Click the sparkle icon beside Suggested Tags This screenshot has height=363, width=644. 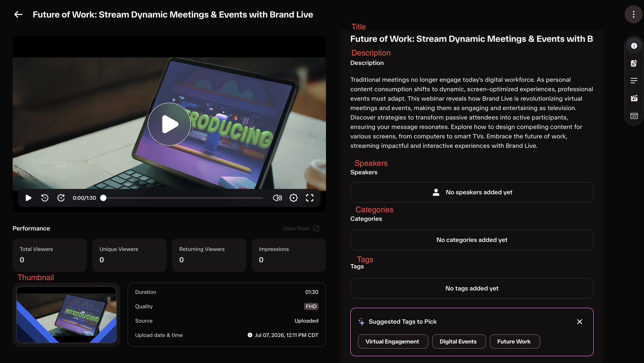(361, 322)
